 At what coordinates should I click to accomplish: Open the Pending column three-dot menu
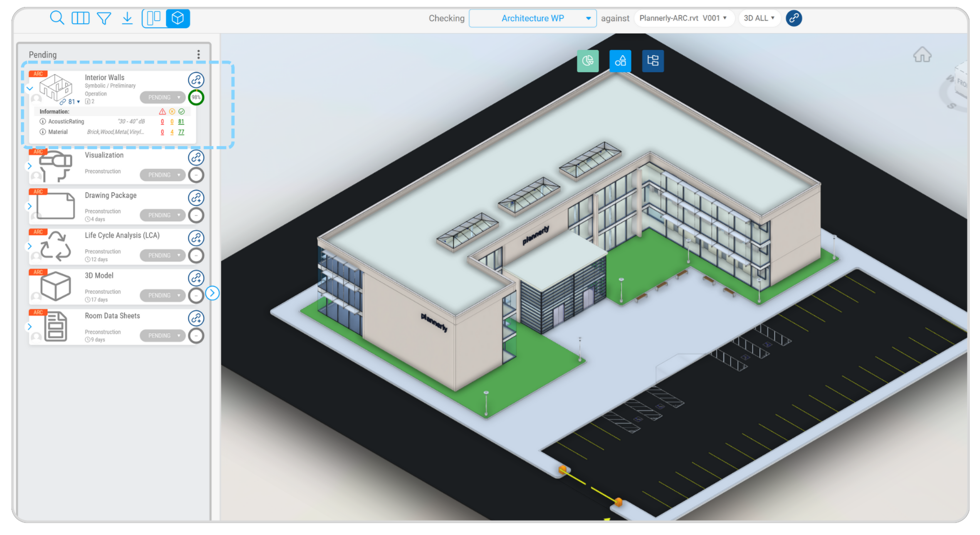198,55
